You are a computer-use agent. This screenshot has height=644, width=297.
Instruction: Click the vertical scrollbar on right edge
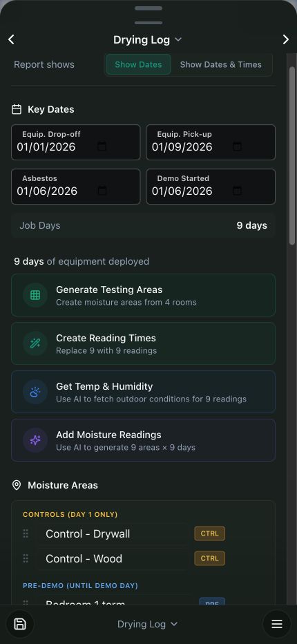click(x=292, y=156)
